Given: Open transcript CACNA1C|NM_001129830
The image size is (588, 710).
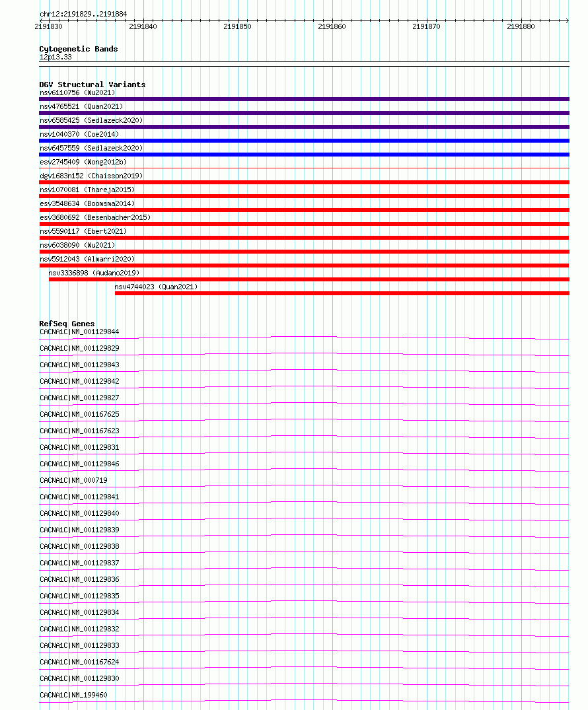Looking at the screenshot, I should (x=80, y=679).
